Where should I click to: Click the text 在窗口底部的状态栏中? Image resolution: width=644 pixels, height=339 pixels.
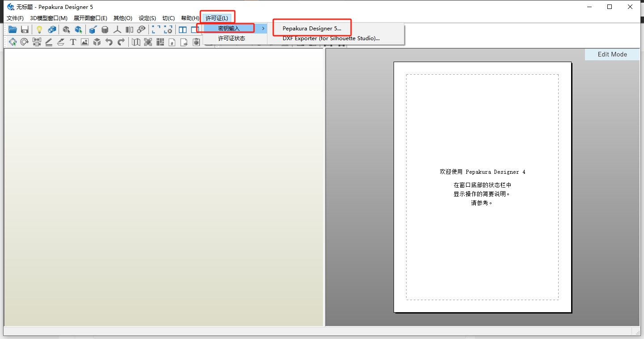[x=483, y=185]
